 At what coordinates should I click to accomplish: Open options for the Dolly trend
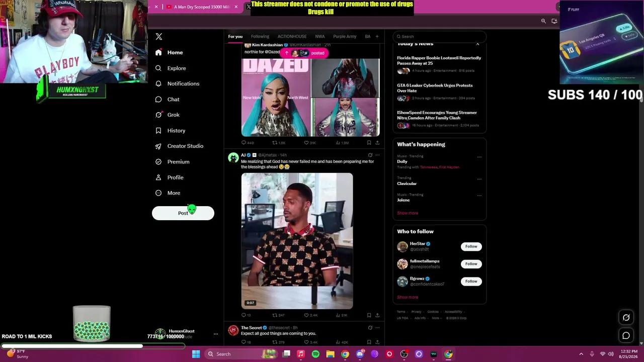tap(479, 157)
